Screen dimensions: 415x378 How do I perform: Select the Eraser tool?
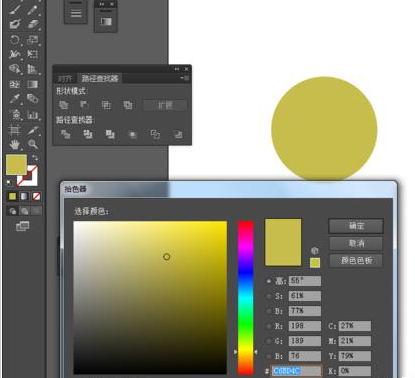click(x=32, y=24)
